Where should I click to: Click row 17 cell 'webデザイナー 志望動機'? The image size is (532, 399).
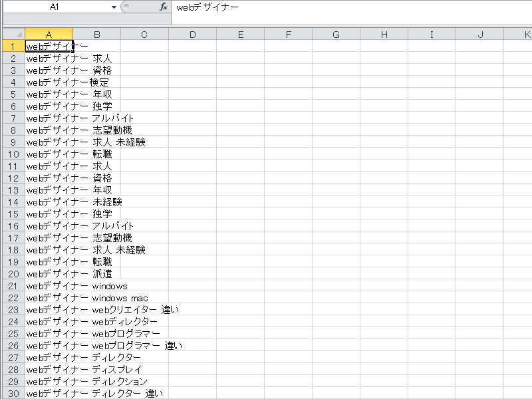click(49, 238)
